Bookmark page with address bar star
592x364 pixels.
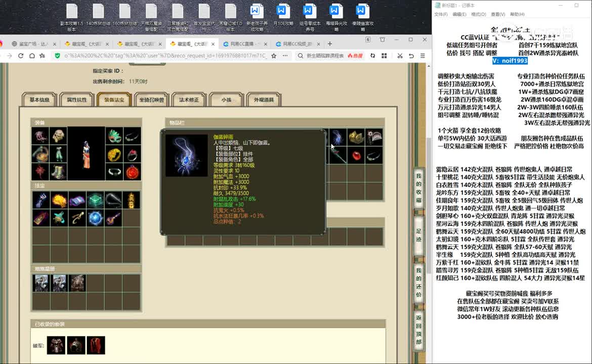[274, 56]
